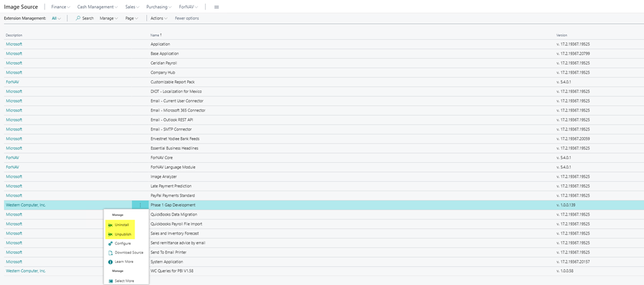Click the Configure gears icon
This screenshot has width=644, height=285.
point(110,244)
